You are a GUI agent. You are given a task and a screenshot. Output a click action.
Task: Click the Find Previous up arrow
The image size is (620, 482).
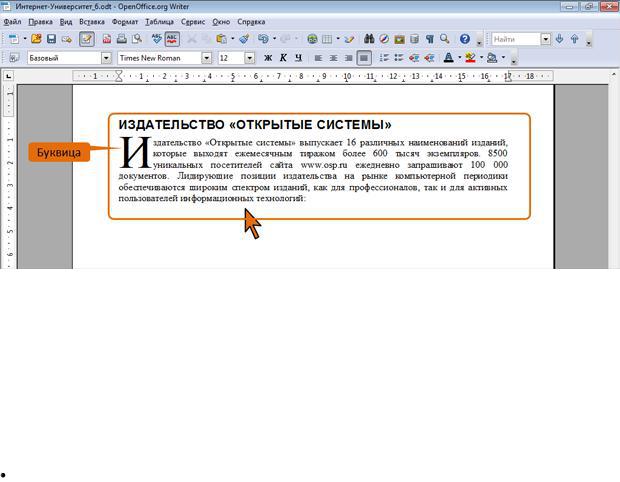[575, 39]
